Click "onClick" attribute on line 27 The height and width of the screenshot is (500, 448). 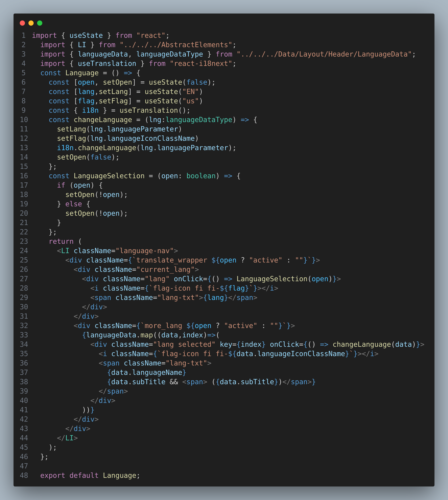(188, 279)
